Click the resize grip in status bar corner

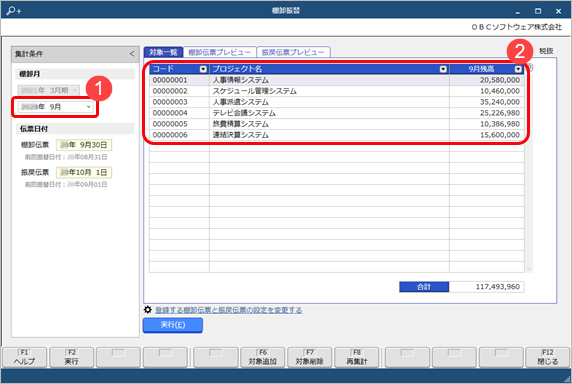(x=568, y=379)
